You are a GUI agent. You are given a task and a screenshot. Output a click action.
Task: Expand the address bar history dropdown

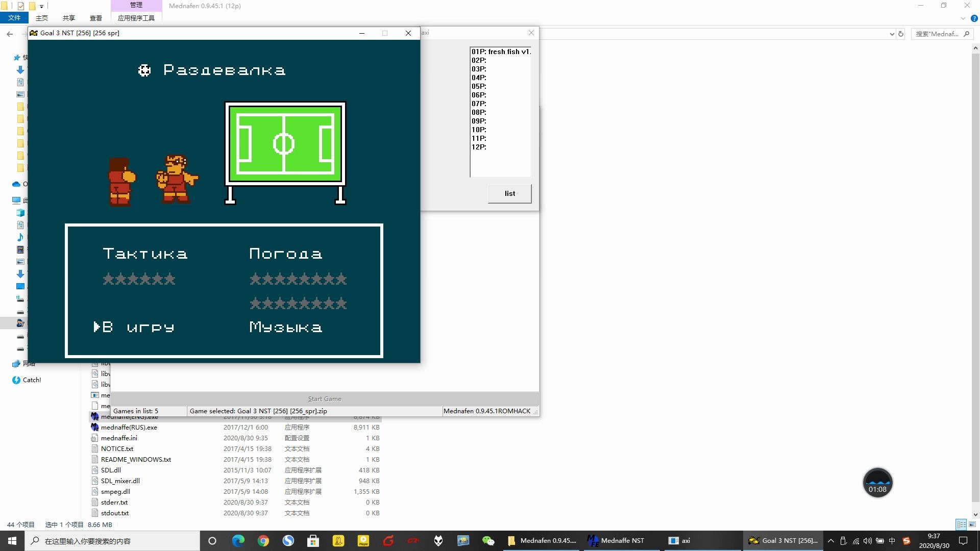(x=892, y=34)
